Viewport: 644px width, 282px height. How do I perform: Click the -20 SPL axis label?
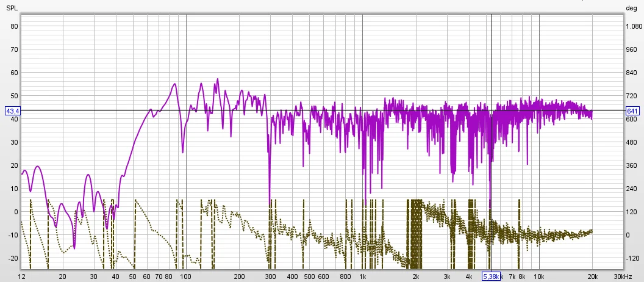click(13, 259)
